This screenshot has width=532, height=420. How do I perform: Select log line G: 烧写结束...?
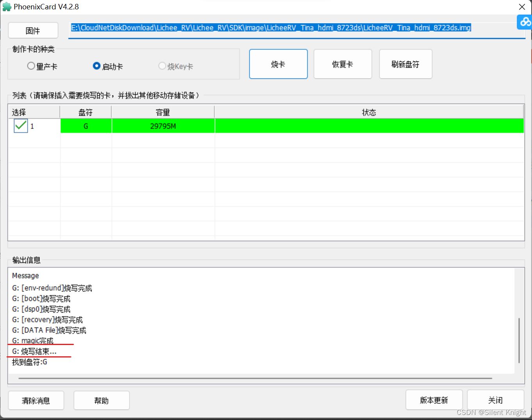coord(34,351)
